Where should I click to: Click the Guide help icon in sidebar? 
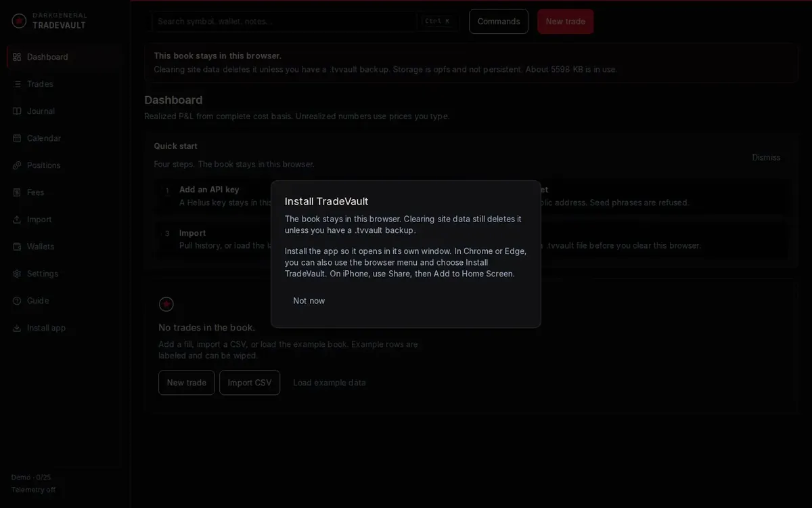(17, 301)
